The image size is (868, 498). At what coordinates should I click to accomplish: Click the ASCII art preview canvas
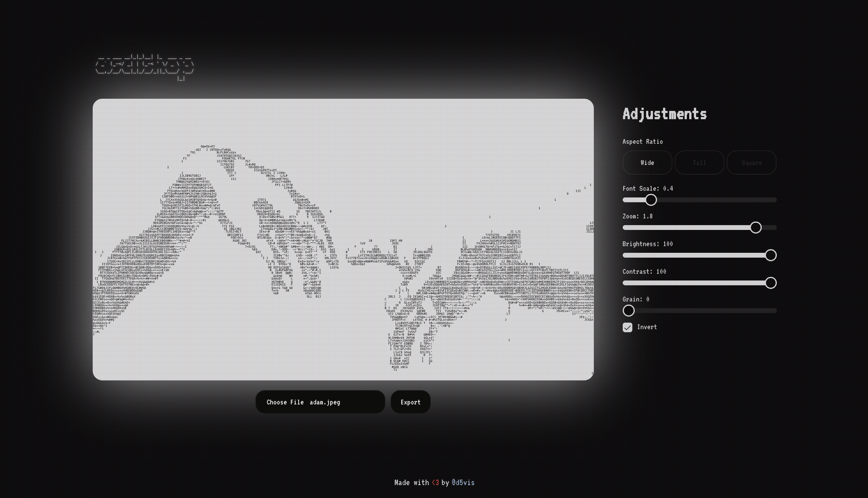(x=343, y=240)
